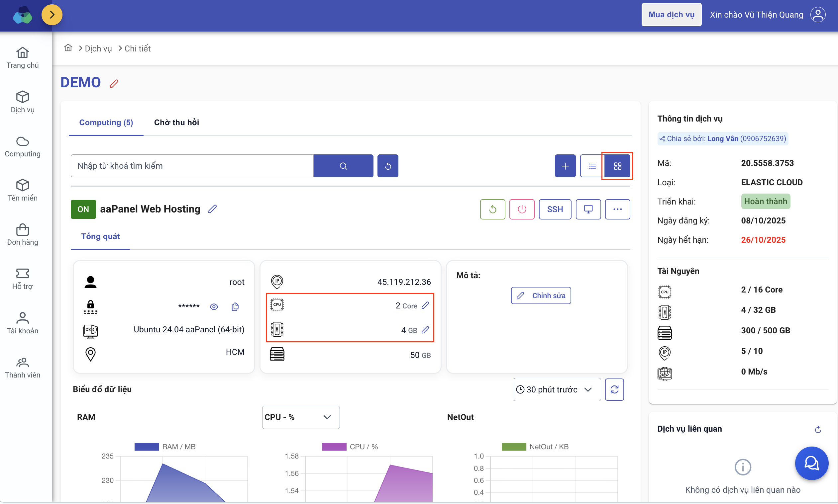Expand sidebar with yellow arrow button
This screenshot has width=838, height=504.
pyautogui.click(x=52, y=15)
